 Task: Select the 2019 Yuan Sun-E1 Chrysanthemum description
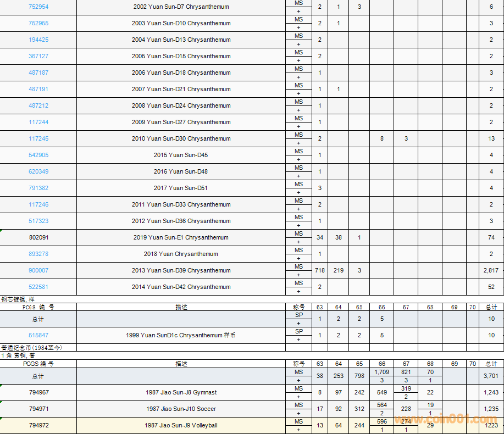coord(181,237)
